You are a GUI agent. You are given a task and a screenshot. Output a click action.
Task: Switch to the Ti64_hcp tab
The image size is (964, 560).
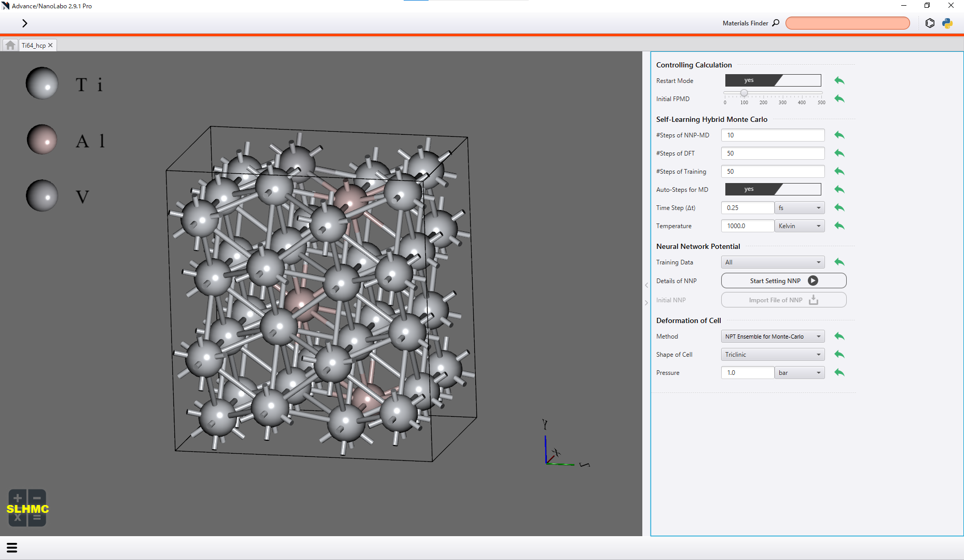pos(34,46)
